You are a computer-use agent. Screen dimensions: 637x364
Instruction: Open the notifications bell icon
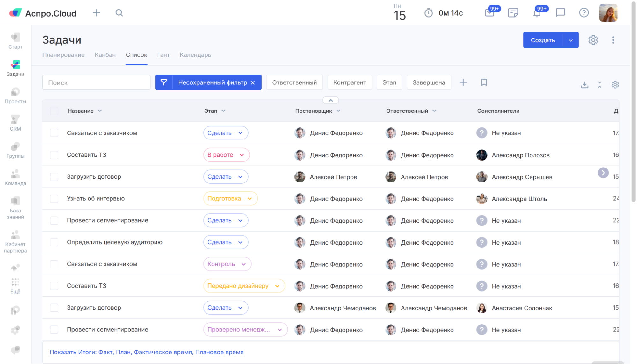point(537,13)
